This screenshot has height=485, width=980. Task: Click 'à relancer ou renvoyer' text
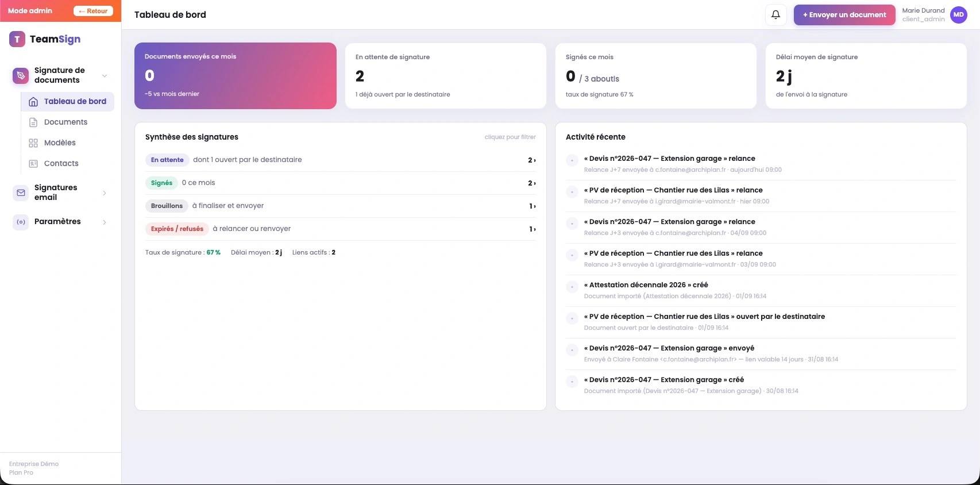point(252,229)
